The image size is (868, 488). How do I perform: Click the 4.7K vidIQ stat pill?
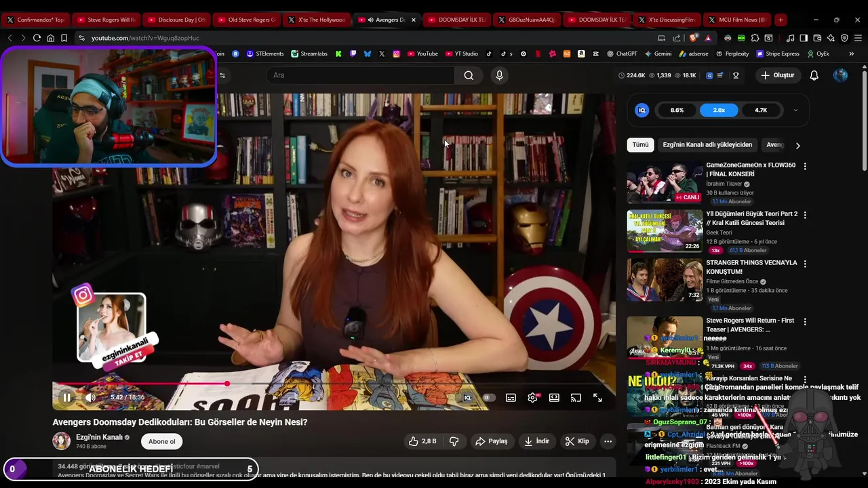click(761, 110)
